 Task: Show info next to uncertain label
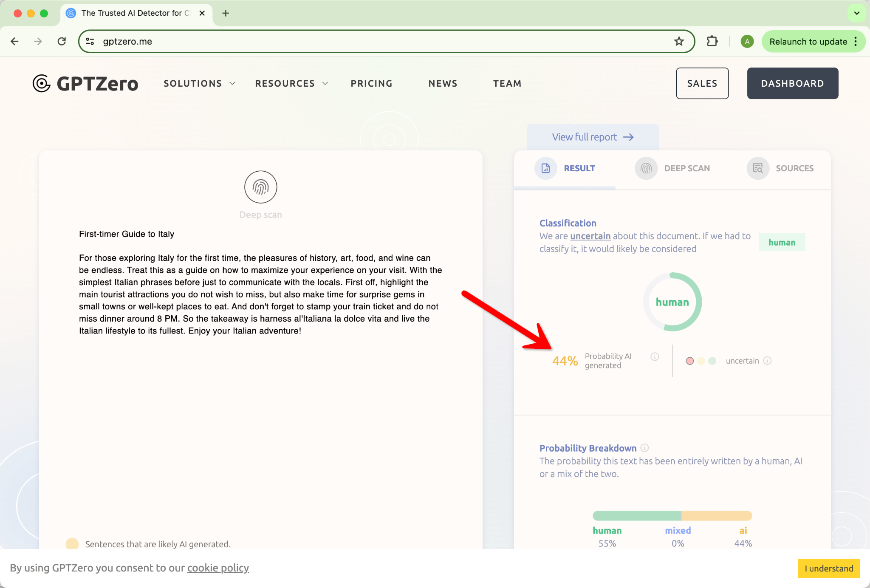coord(767,361)
